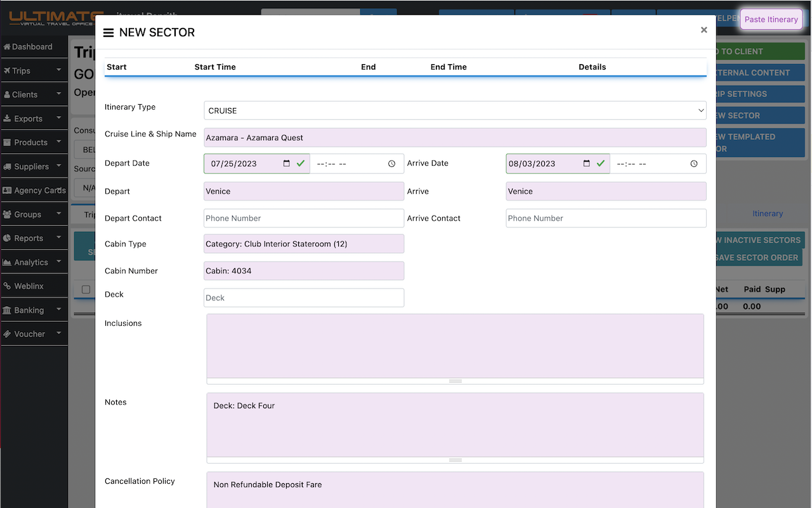Click the Ultimate Virtual Travel Office logo

click(x=55, y=18)
